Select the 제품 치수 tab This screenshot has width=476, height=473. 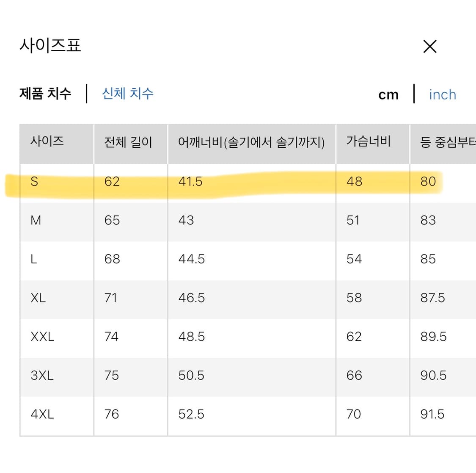(46, 94)
